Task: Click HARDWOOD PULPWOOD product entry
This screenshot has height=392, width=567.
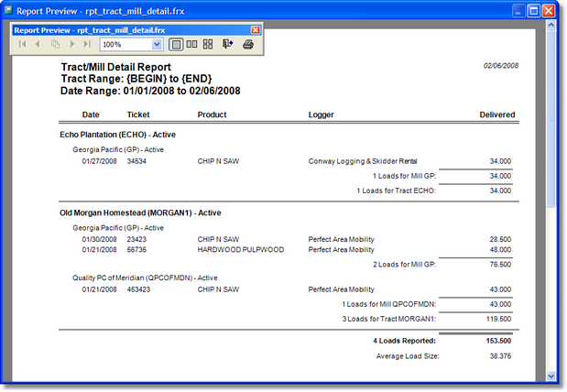Action: (241, 249)
